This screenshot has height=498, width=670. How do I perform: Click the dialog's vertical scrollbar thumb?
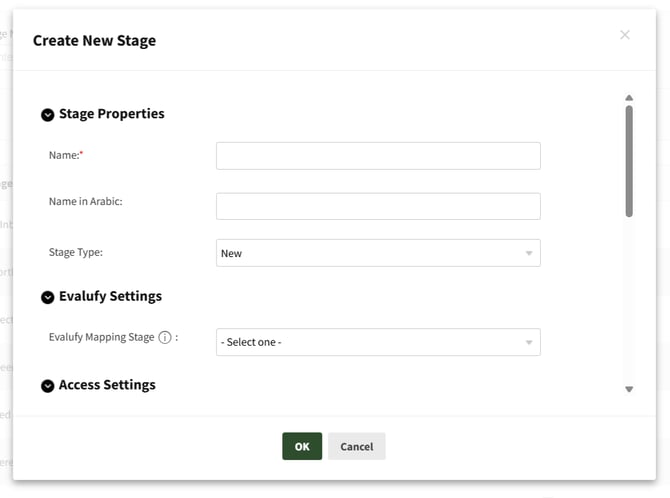point(629,160)
